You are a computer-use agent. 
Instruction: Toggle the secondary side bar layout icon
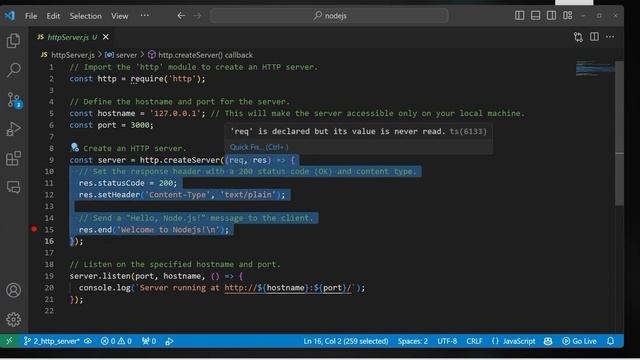coord(551,16)
